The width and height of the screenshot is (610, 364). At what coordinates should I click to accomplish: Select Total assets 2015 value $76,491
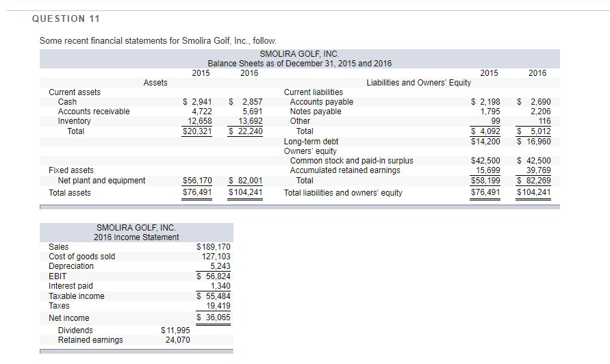198,192
